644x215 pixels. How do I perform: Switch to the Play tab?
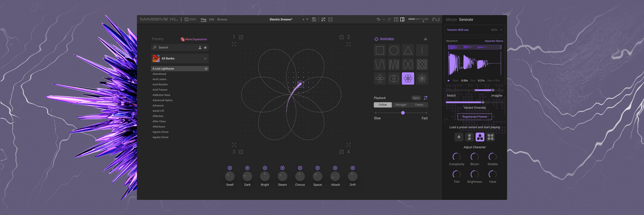click(203, 19)
